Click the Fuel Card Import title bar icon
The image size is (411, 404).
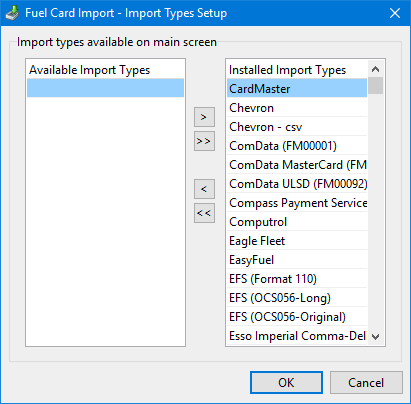click(12, 13)
